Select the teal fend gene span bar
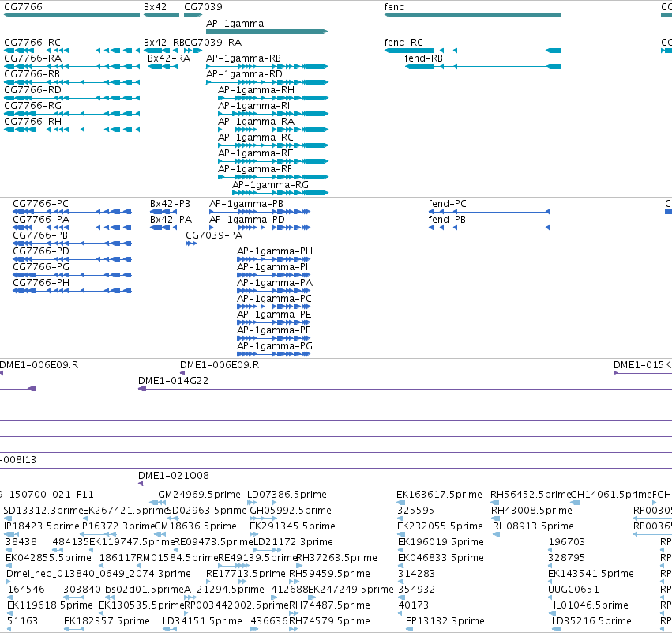This screenshot has width=672, height=633. click(x=472, y=15)
